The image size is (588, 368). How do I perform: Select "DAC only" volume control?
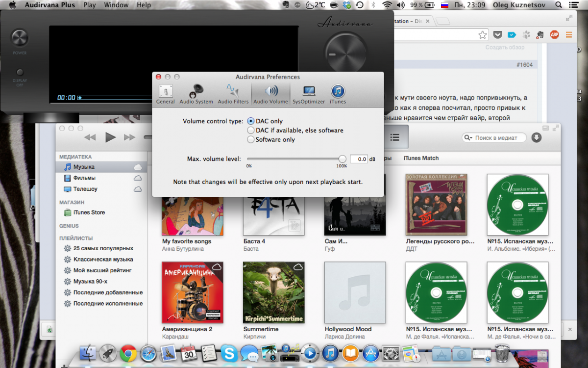[251, 121]
